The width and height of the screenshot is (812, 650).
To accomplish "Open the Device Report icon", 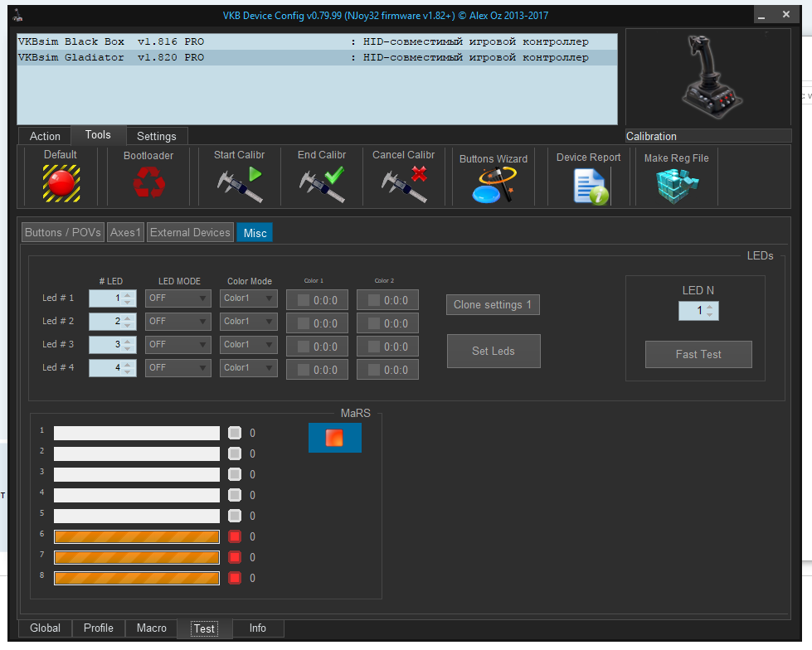I will click(x=591, y=187).
